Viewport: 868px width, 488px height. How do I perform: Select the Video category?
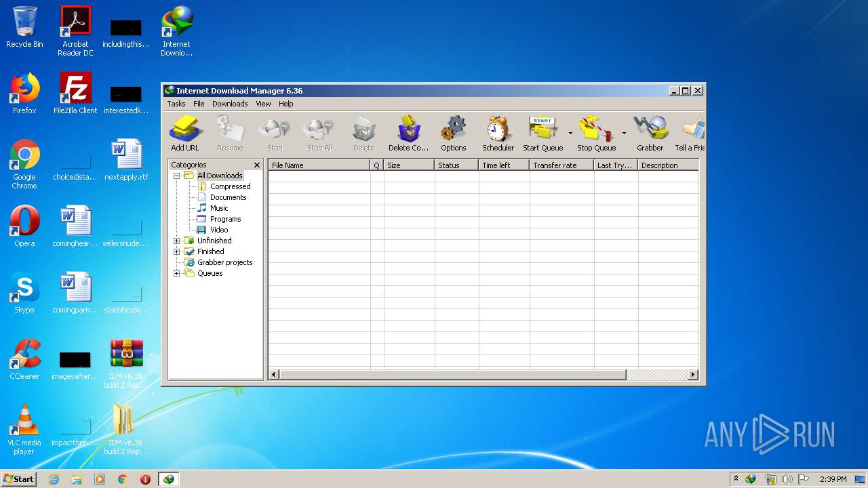pos(219,230)
